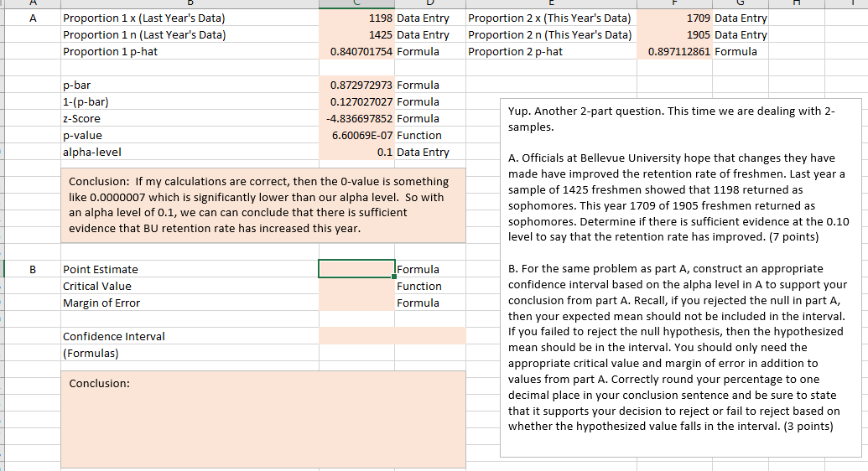This screenshot has height=471, width=868.
Task: Select cell containing value 1709
Action: point(674,18)
